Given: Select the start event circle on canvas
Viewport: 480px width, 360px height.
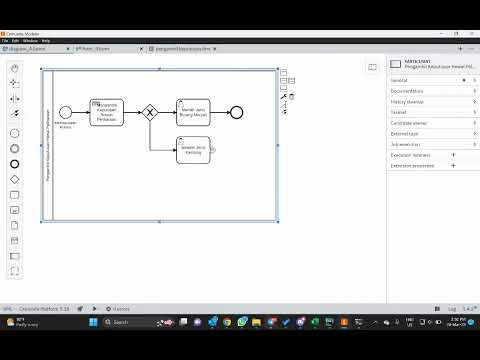Looking at the screenshot, I should point(65,113).
